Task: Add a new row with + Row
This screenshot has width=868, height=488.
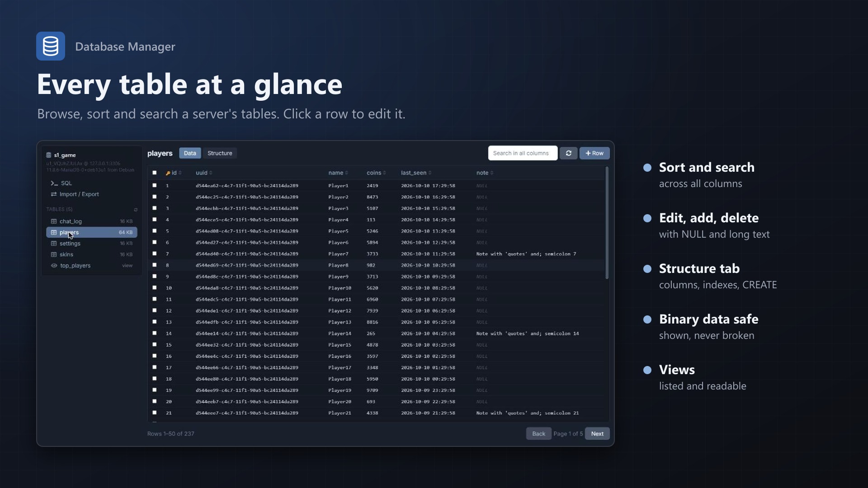Action: [594, 153]
